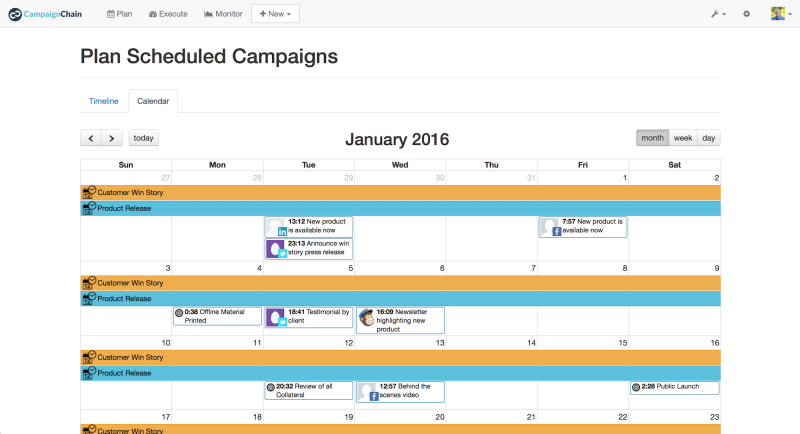800x434 pixels.
Task: Open the wrench tools dropdown
Action: pos(718,14)
